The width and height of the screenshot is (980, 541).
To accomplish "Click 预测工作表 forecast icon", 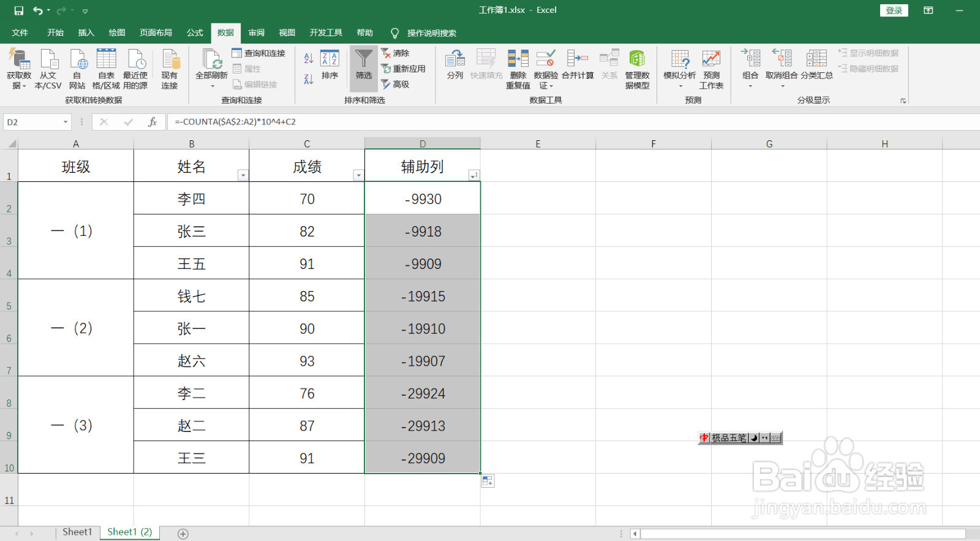I will (711, 69).
